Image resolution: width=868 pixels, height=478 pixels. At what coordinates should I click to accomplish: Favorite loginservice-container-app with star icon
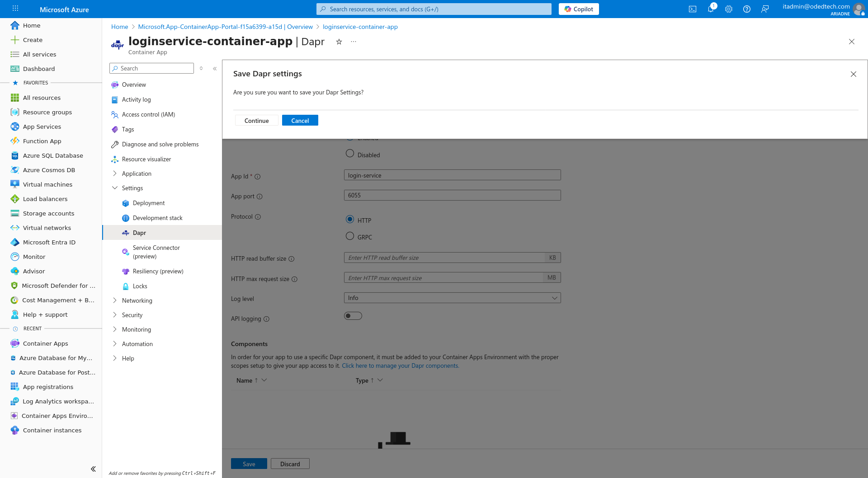[x=339, y=42]
